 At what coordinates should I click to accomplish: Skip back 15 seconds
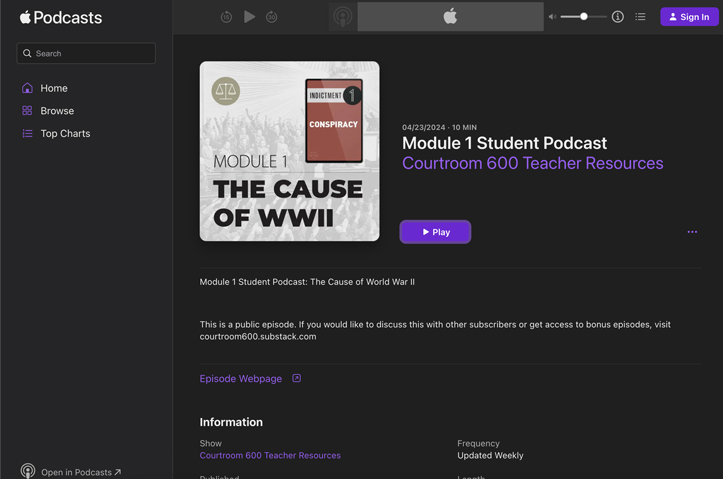(x=226, y=17)
